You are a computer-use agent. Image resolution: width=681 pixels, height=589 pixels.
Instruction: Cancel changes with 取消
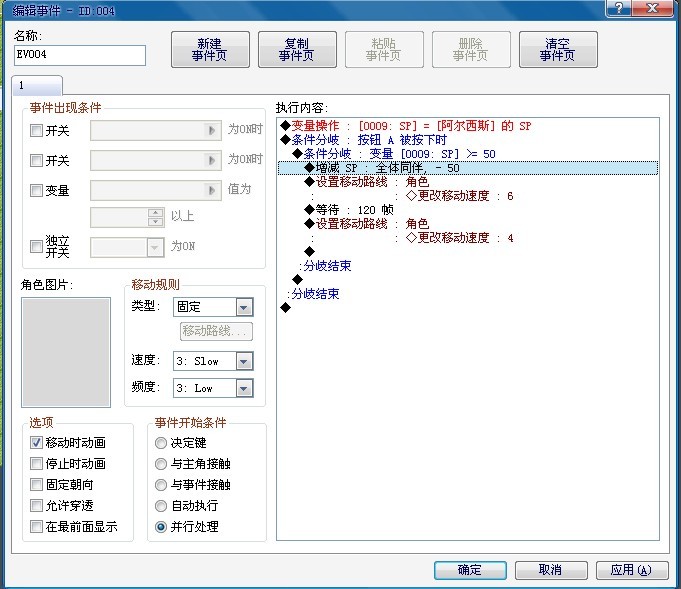point(551,570)
